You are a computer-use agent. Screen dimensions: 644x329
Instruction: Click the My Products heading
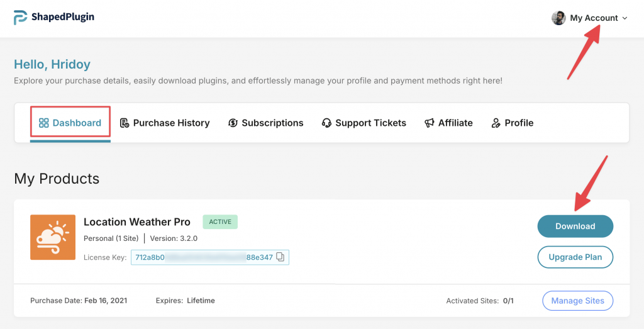coord(57,179)
